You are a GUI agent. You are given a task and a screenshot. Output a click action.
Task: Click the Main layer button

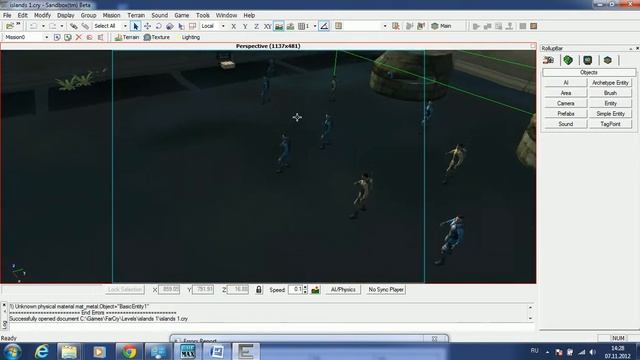point(442,26)
